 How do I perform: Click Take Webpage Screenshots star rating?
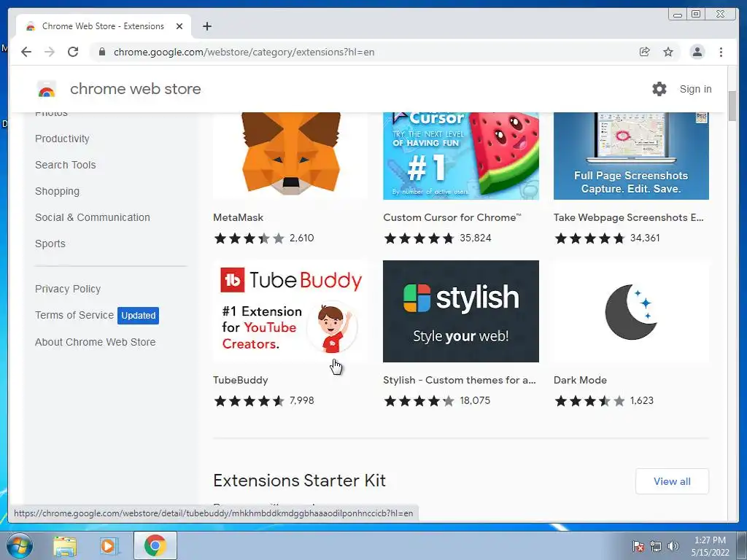point(589,238)
